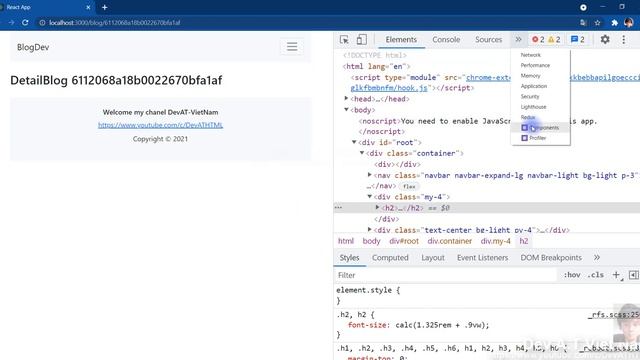Select body in the breadcrumb
The height and width of the screenshot is (360, 640).
[371, 241]
